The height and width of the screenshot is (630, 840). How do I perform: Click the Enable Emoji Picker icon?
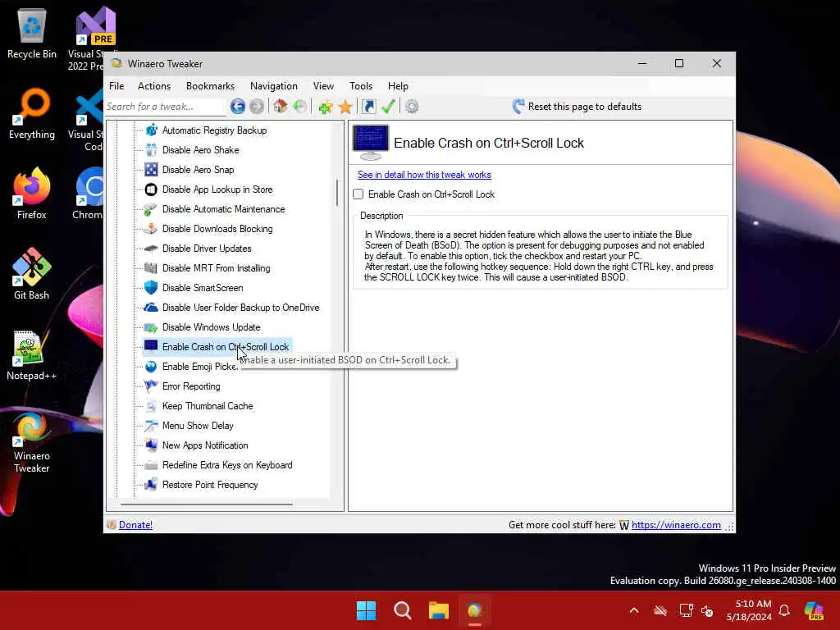pos(151,367)
